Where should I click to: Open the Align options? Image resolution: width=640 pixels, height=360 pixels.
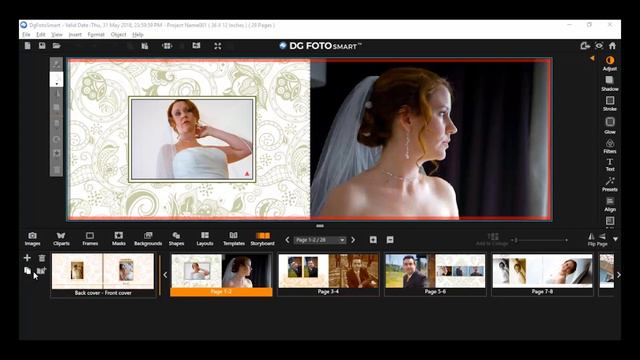tap(610, 204)
